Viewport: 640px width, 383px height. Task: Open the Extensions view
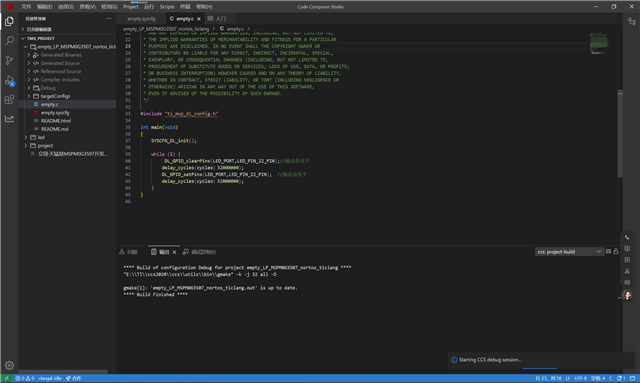pos(9,100)
